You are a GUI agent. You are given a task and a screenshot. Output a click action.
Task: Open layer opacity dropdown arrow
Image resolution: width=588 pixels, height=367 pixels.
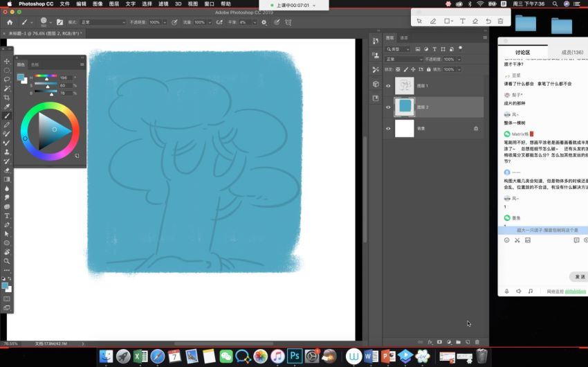point(459,60)
